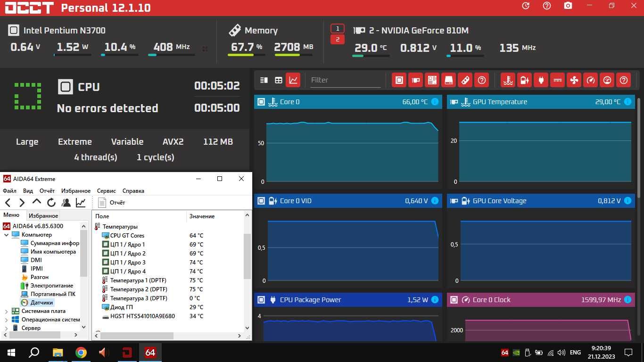Toggle the GPU sensor filter in OCCT
Image resolution: width=644 pixels, height=362 pixels.
415,80
